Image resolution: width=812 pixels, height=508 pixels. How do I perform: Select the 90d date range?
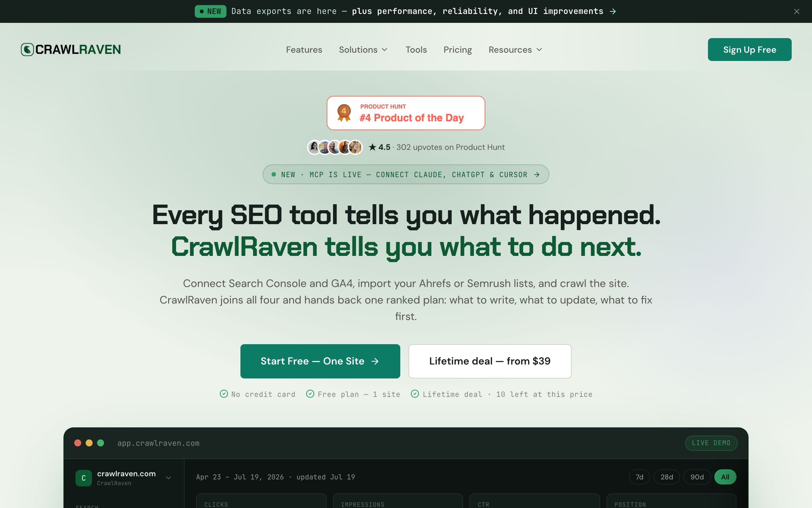click(x=697, y=477)
